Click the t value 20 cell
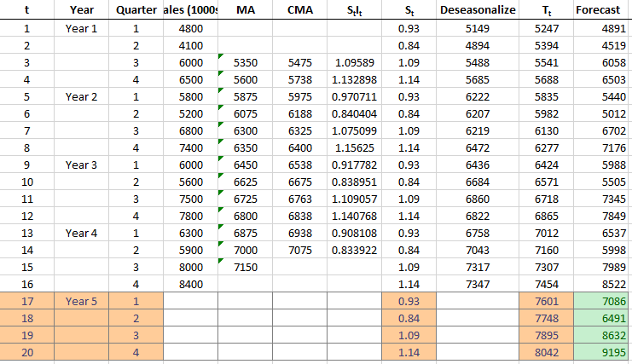The image size is (632, 364). click(27, 351)
